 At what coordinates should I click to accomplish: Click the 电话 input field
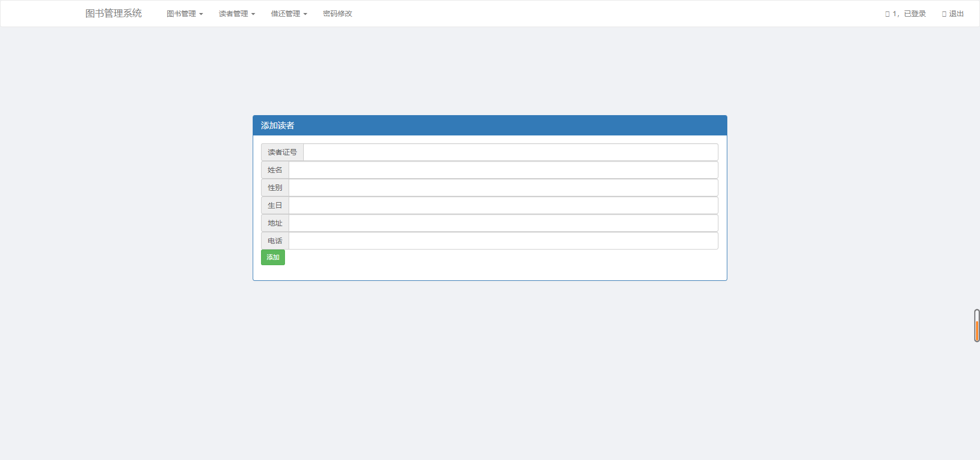[503, 241]
